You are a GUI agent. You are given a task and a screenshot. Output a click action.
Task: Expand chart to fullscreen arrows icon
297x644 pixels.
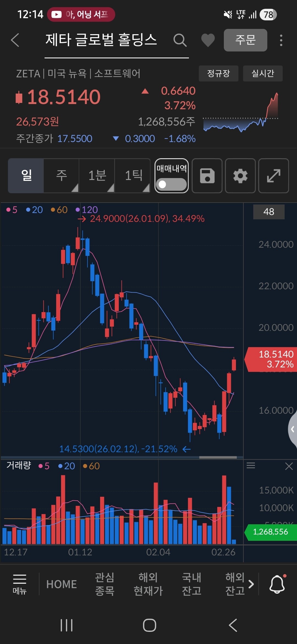[274, 176]
